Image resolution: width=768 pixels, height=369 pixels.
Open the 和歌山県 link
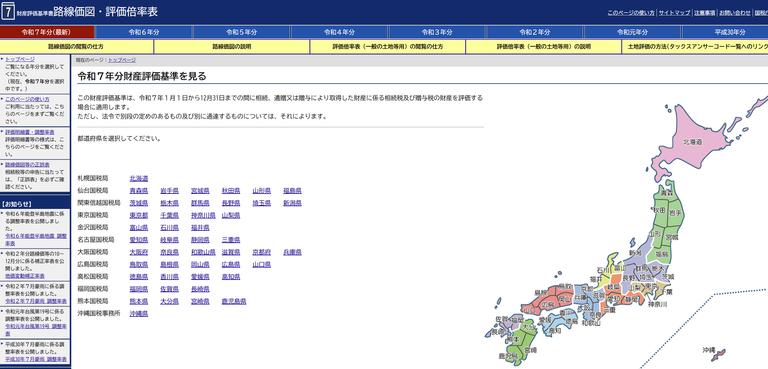coord(203,252)
